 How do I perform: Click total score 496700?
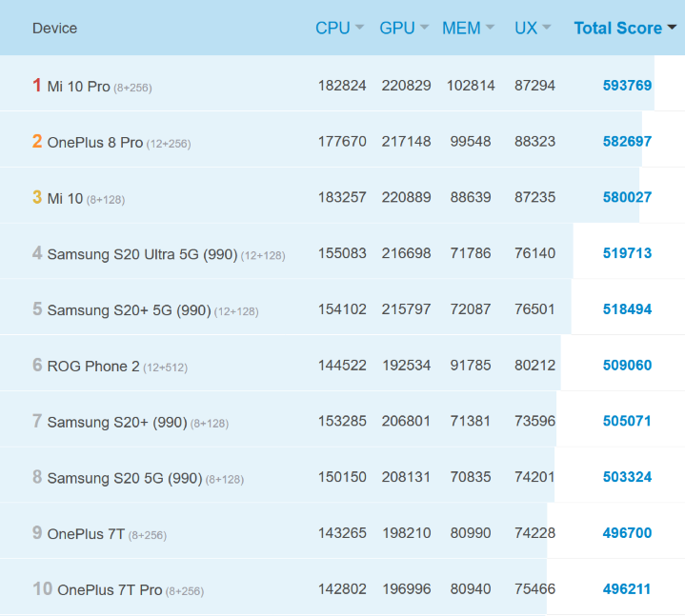(x=627, y=532)
